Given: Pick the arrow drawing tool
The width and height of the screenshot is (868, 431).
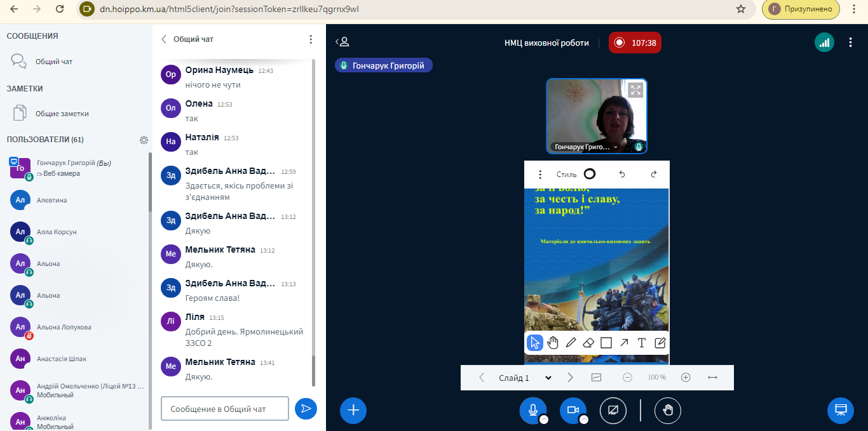Looking at the screenshot, I should (x=624, y=343).
